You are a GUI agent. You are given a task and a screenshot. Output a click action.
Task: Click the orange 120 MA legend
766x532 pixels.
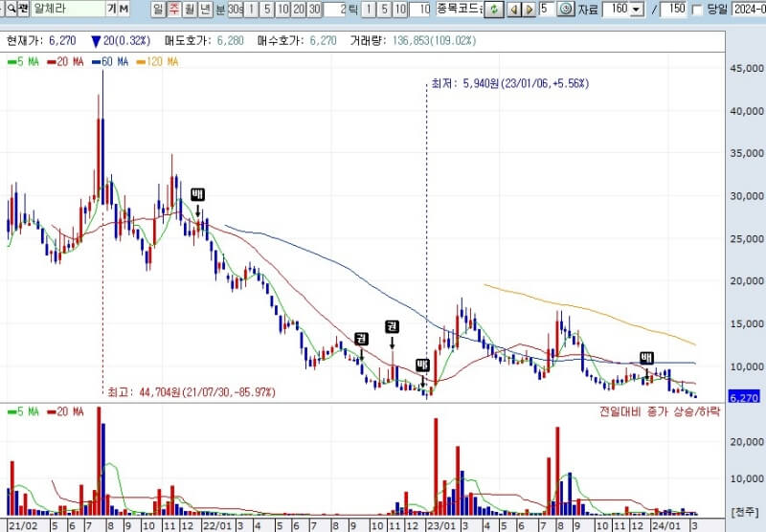(x=157, y=61)
